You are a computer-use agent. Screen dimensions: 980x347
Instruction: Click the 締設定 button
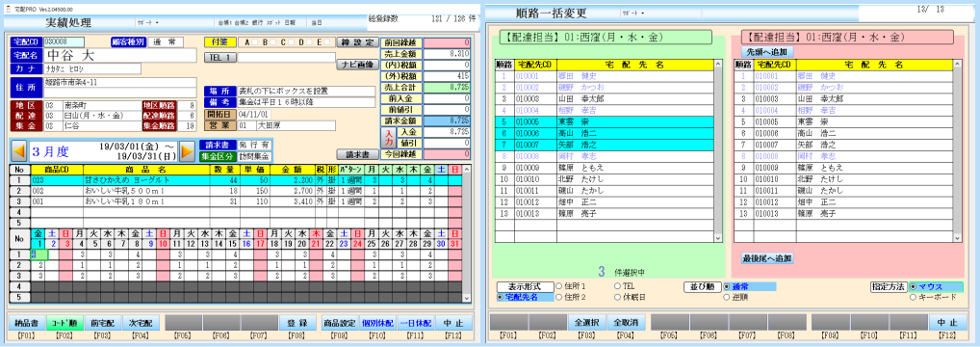[357, 42]
